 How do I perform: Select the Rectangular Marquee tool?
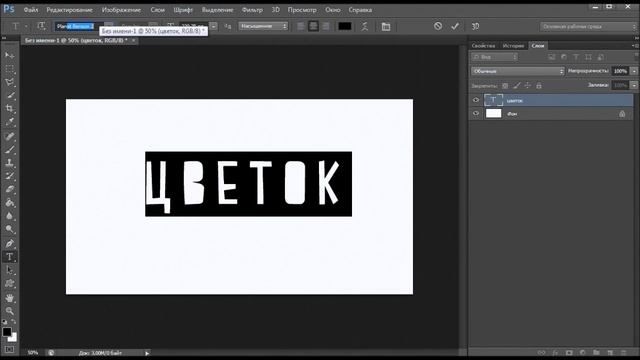(10, 69)
